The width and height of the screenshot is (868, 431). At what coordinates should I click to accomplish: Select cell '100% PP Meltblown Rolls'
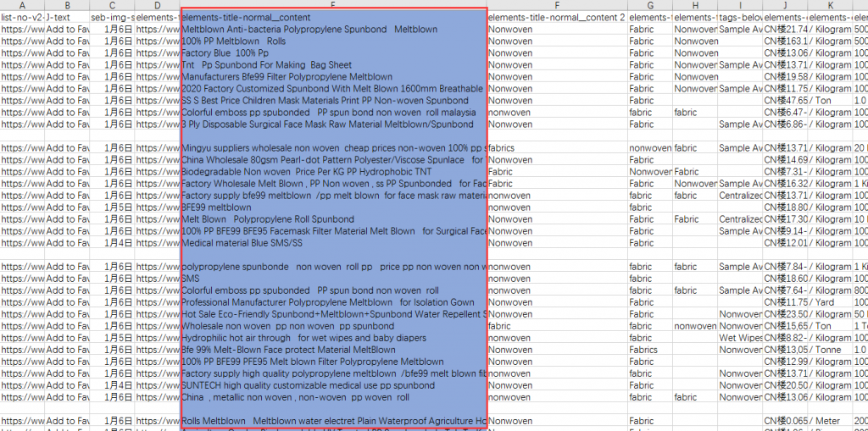click(334, 41)
